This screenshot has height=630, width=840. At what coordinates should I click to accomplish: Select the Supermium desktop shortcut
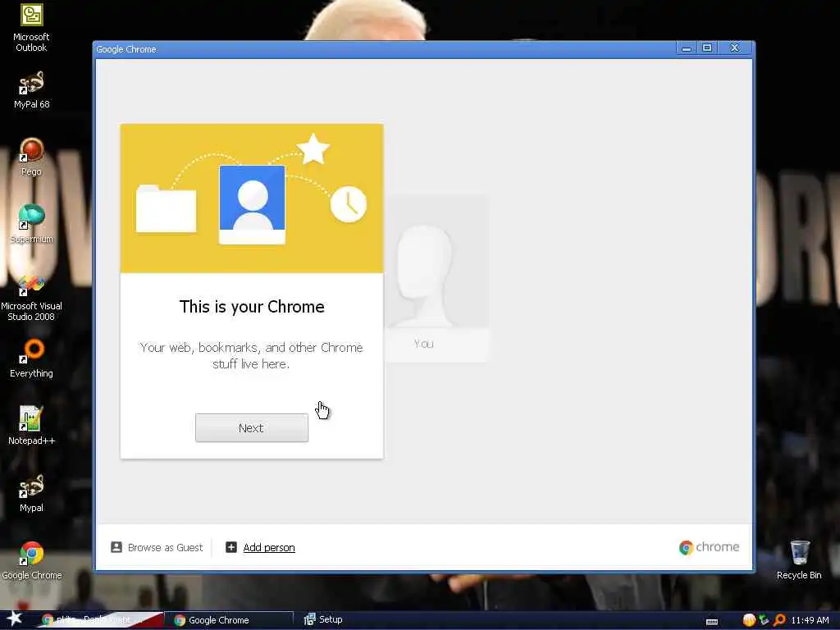(31, 224)
